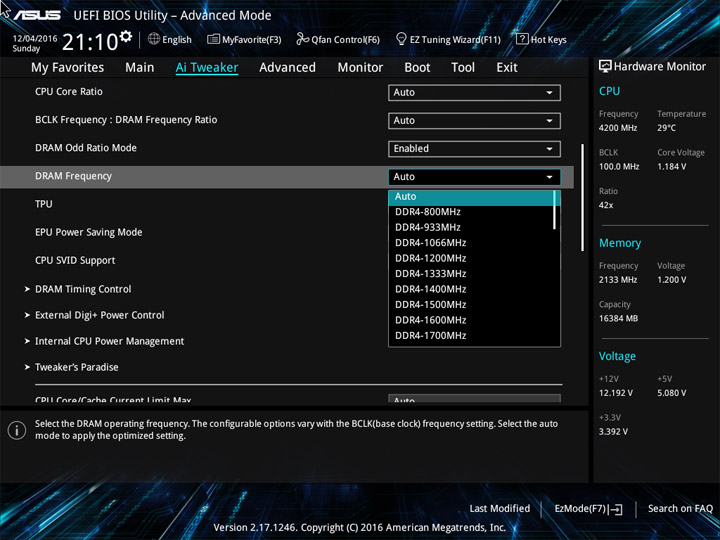Click the info icon beside help text
Screen dimensions: 720x540
pos(17,430)
